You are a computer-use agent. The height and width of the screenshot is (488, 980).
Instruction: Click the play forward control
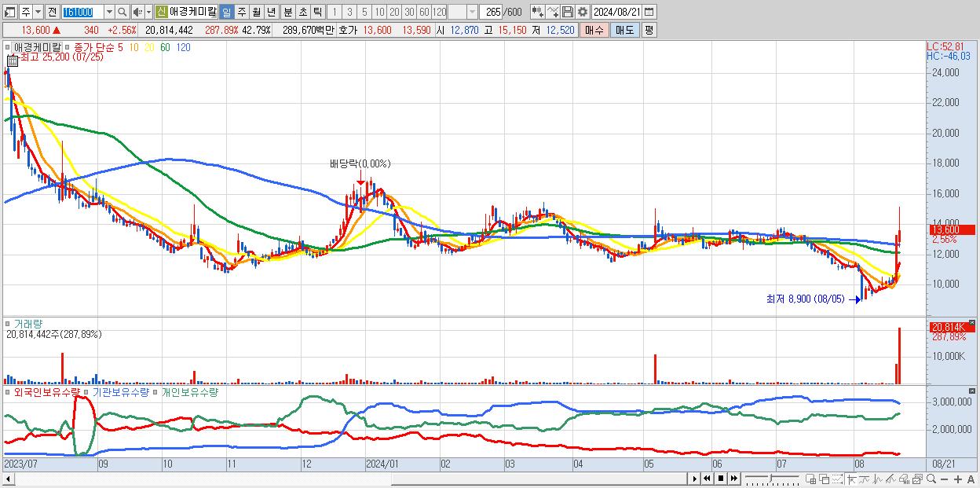pos(694,479)
